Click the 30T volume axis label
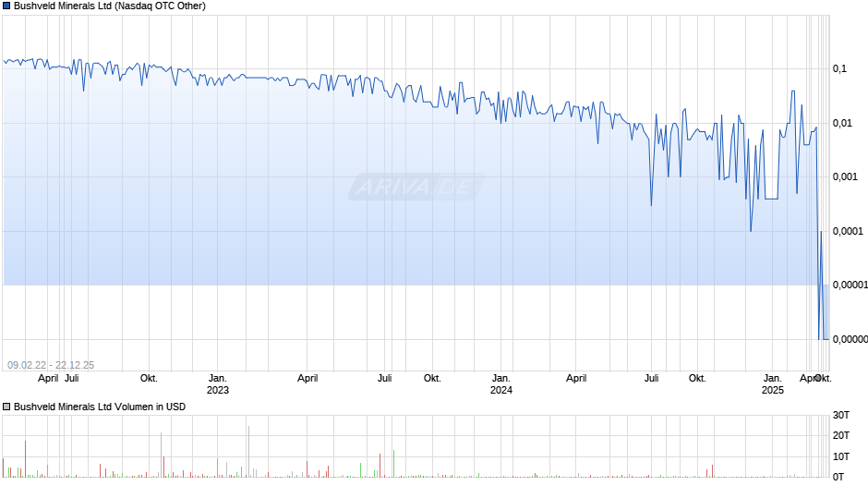This screenshot has height=486, width=868. (x=841, y=415)
